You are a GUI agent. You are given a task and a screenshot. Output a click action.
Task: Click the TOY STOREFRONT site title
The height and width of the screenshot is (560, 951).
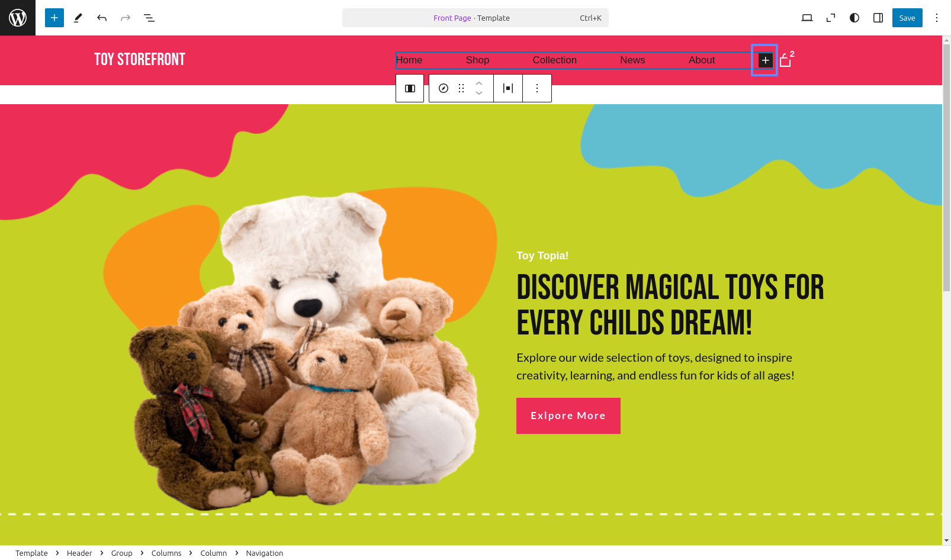pos(140,59)
